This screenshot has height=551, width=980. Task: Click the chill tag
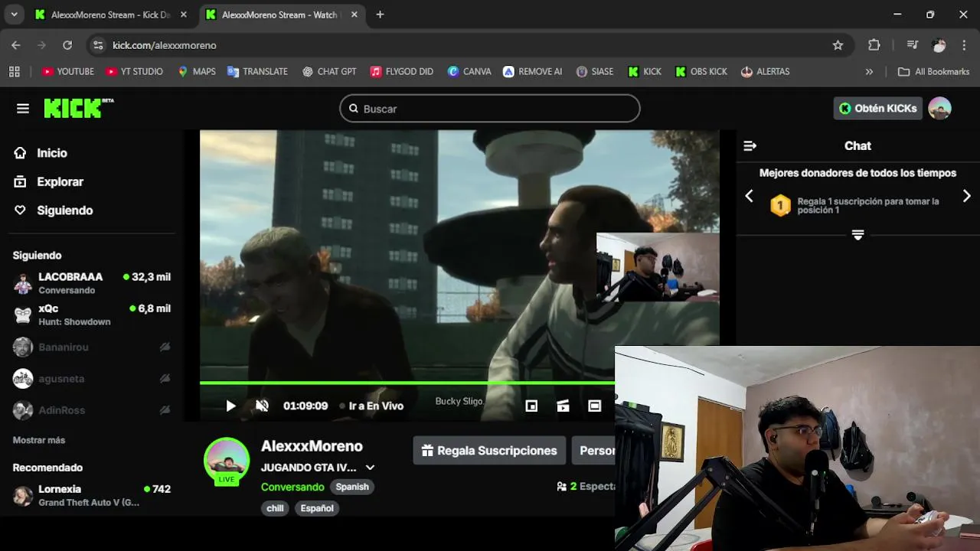click(275, 508)
